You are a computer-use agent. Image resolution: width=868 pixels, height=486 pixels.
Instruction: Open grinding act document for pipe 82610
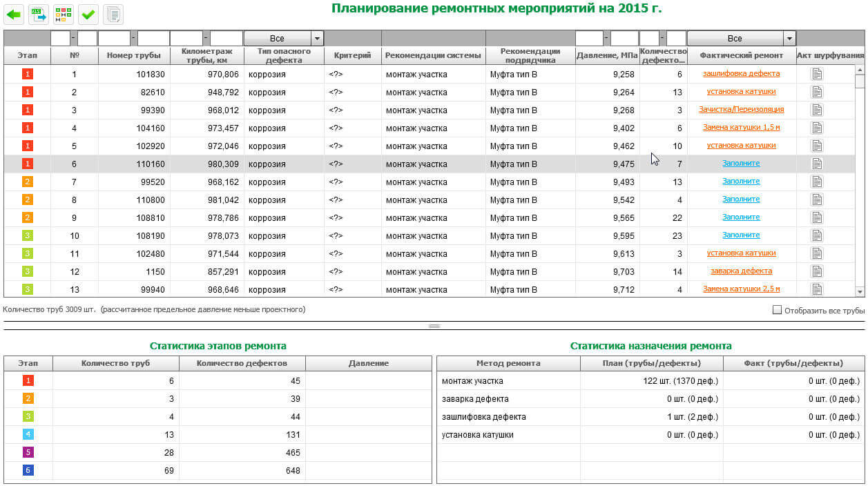point(817,92)
